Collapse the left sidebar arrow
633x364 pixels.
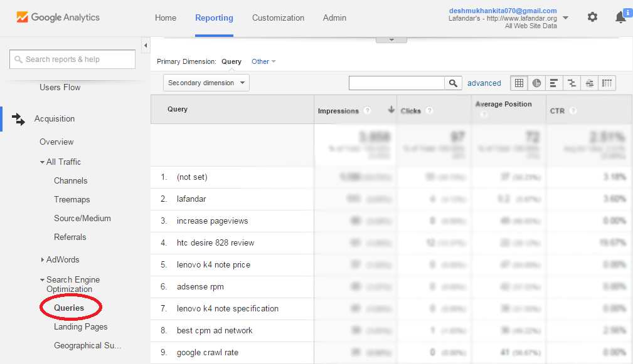click(146, 46)
